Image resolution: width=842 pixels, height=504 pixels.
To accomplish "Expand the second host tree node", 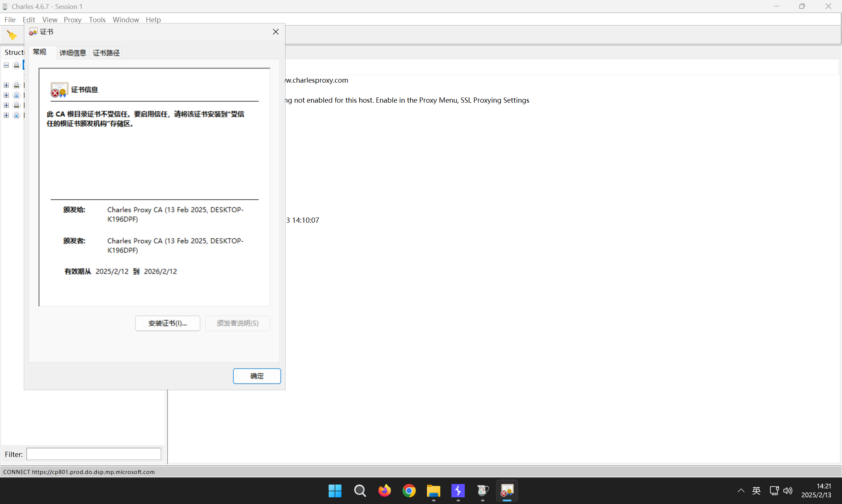I will (6, 85).
